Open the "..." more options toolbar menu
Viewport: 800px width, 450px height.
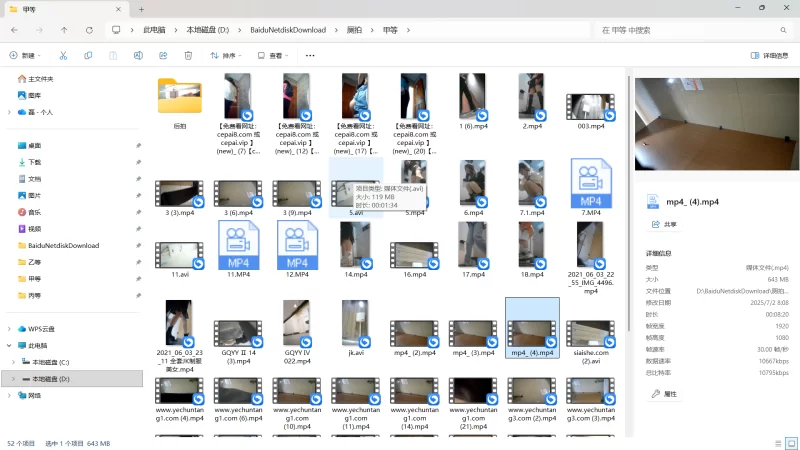[310, 56]
